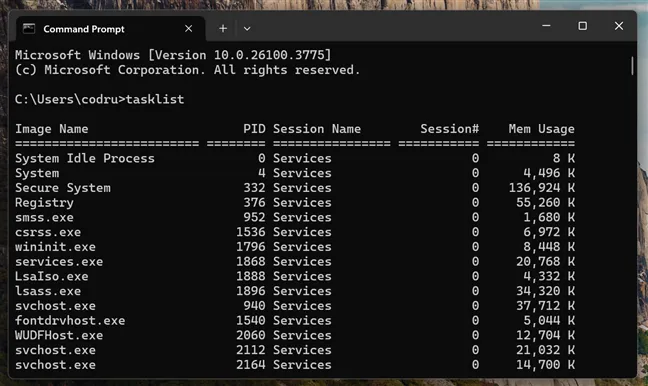Image resolution: width=648 pixels, height=386 pixels.
Task: Click memory usage '34,320 K'
Action: 546,291
